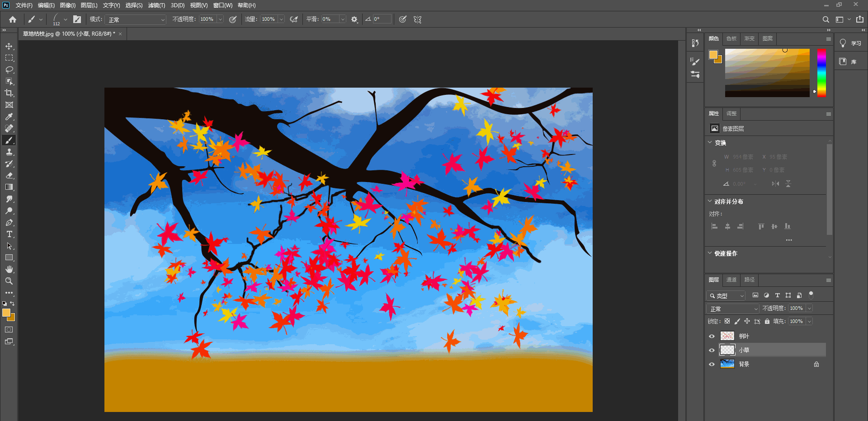The height and width of the screenshot is (421, 868).
Task: Open the Search magnifier at top right
Action: point(826,19)
